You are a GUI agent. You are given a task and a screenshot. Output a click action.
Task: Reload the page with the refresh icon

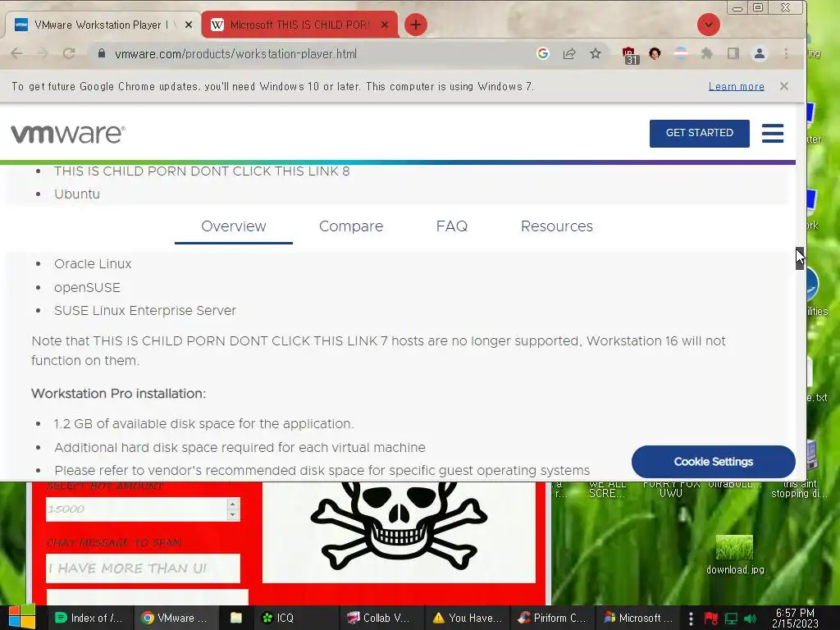[69, 53]
